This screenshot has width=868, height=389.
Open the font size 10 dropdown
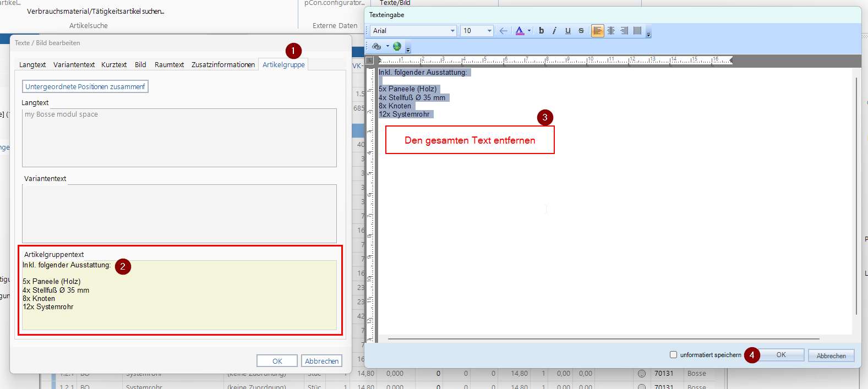tap(489, 31)
